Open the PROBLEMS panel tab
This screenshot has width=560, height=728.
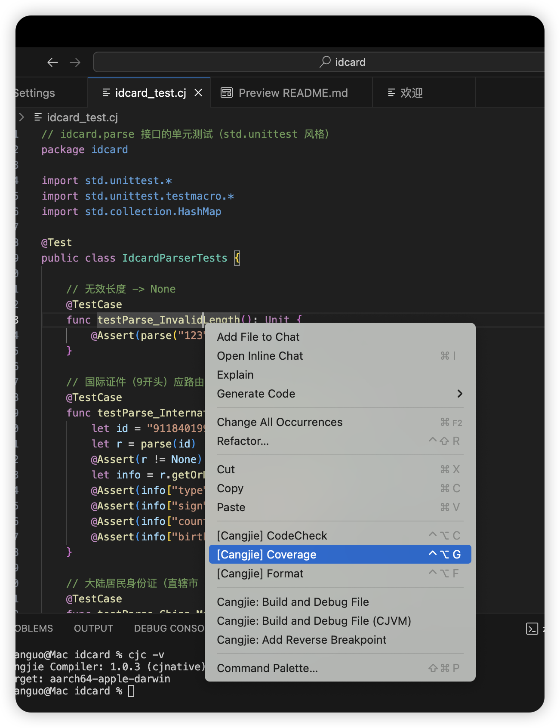[x=34, y=629]
